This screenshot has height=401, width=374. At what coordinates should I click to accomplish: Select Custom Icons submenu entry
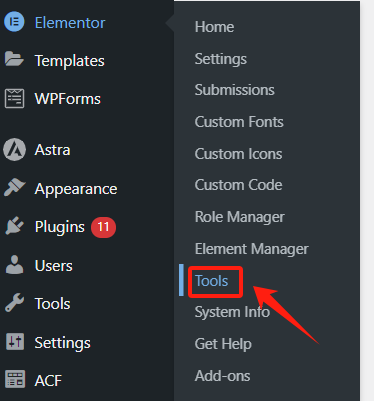click(x=238, y=154)
